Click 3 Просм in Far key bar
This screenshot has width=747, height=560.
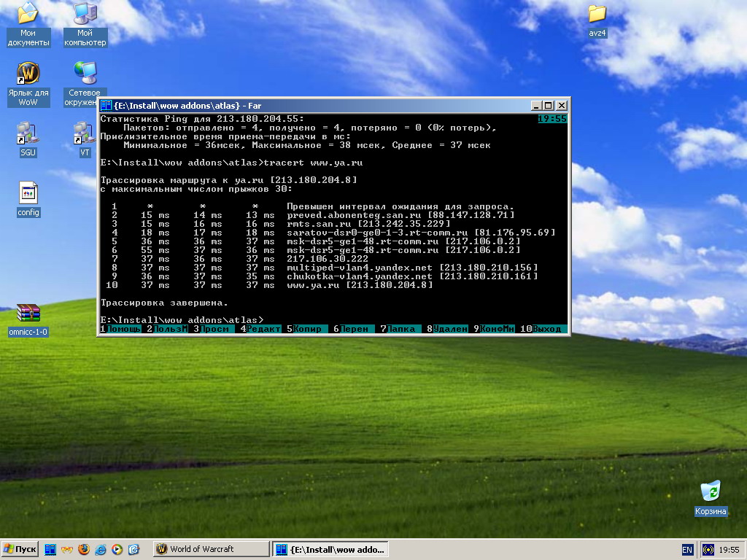(214, 329)
